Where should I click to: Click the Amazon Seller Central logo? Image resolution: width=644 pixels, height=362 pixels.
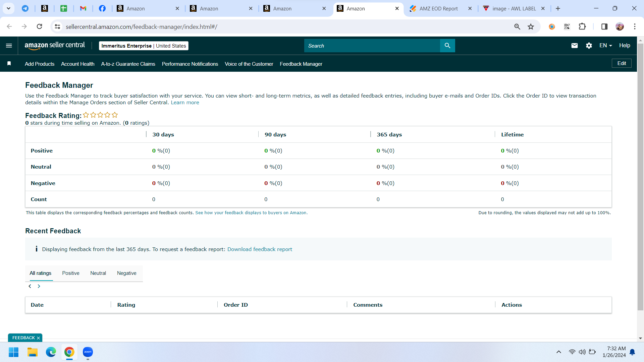[55, 46]
